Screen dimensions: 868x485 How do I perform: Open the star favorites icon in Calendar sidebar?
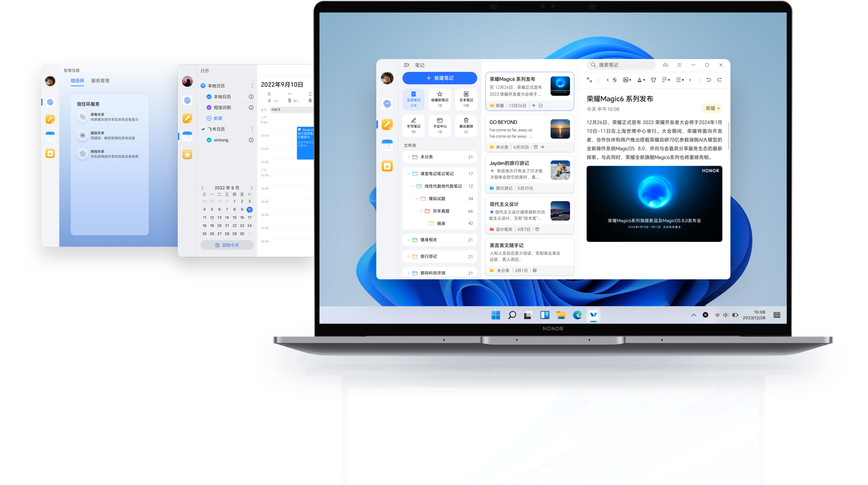187,154
